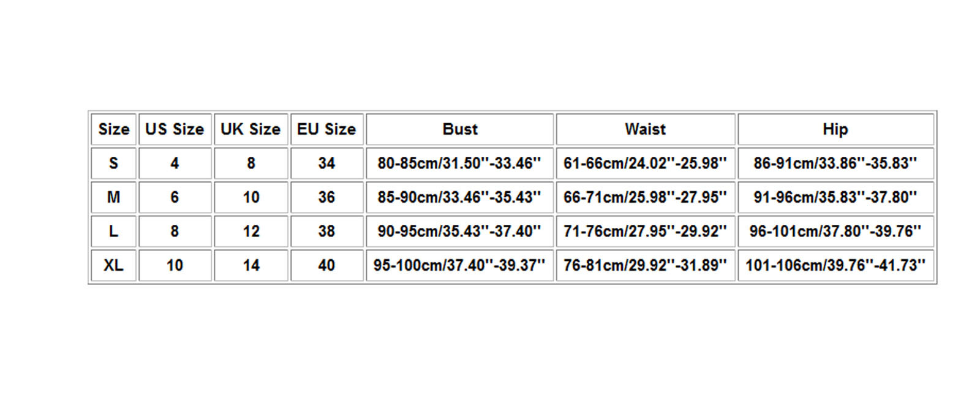This screenshot has height=411, width=980.
Task: Click the Waist column header
Action: tap(645, 129)
